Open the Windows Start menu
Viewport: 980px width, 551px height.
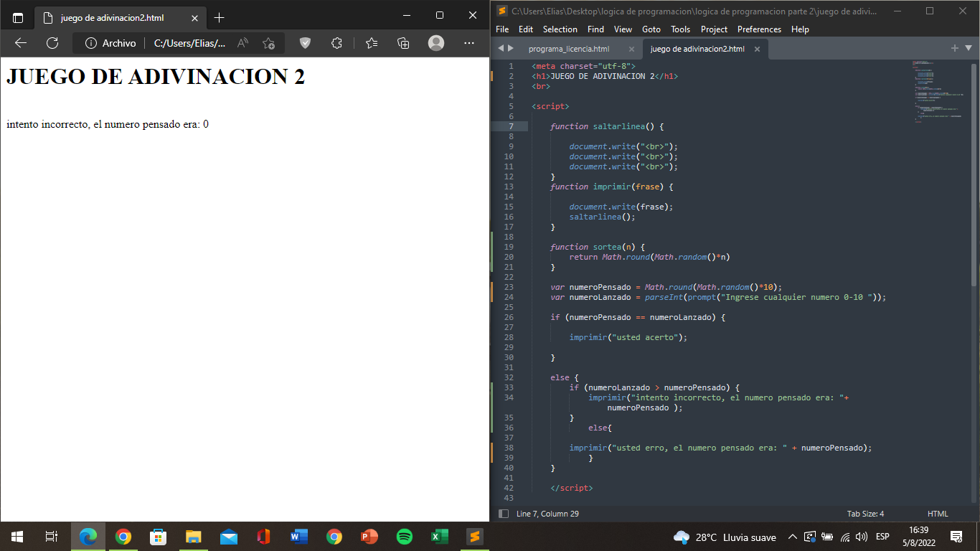coord(17,537)
